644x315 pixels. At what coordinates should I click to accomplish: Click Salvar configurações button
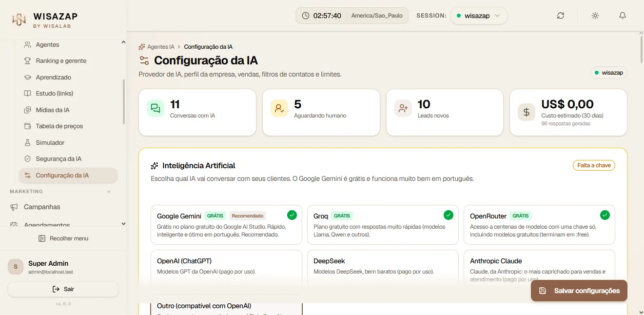coord(579,291)
